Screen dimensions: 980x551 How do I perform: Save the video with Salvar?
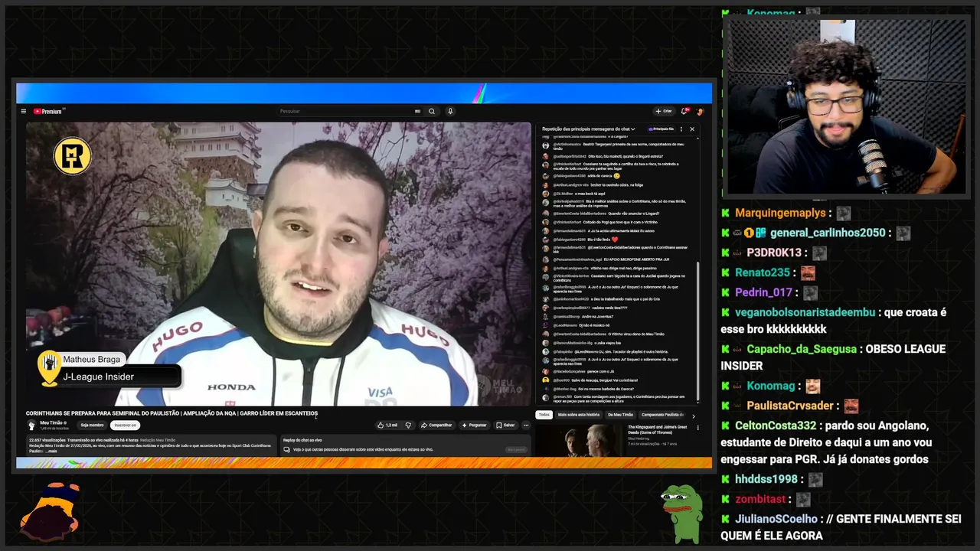tap(505, 425)
